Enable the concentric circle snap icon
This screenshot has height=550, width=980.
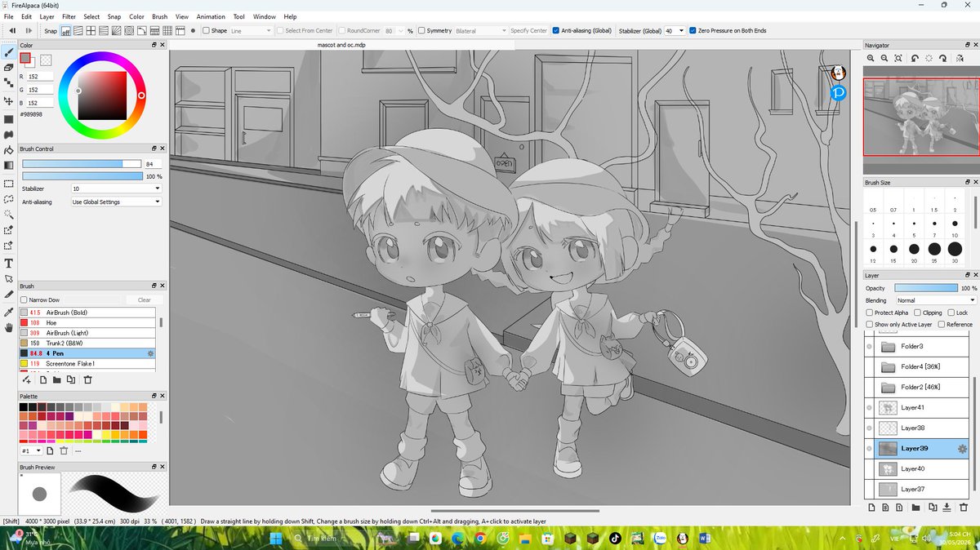pos(129,31)
